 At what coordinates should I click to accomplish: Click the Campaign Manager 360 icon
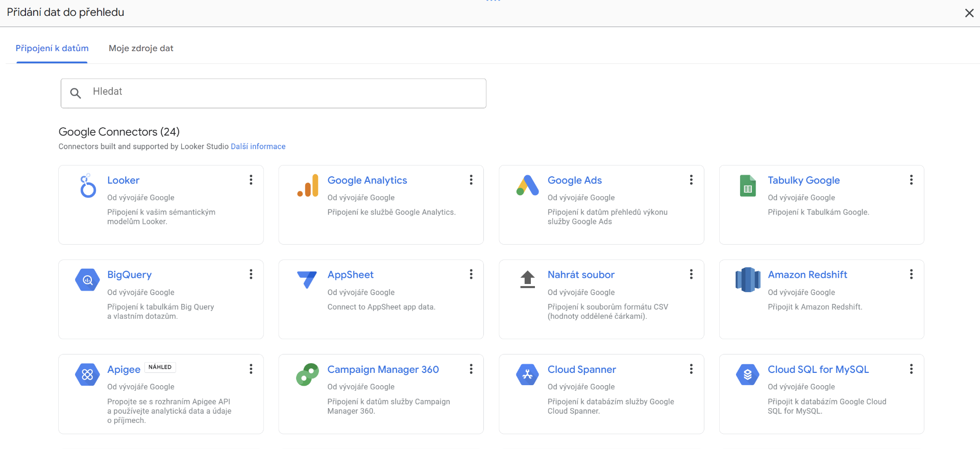[307, 374]
